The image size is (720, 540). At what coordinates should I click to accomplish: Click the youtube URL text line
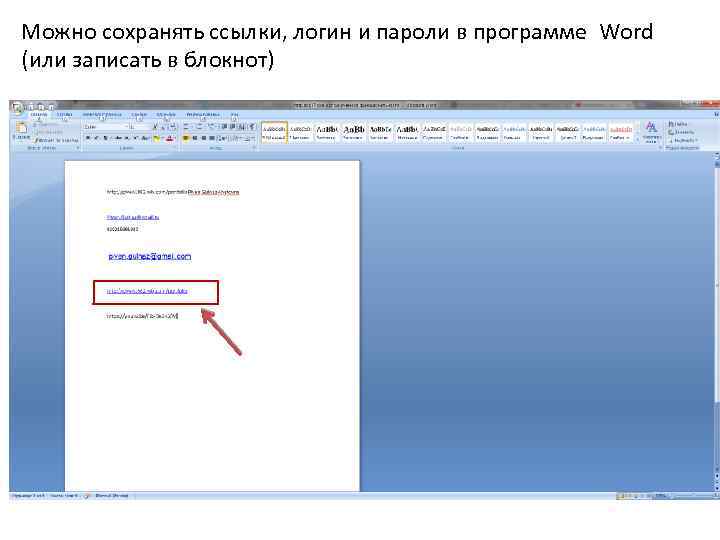coord(142,316)
